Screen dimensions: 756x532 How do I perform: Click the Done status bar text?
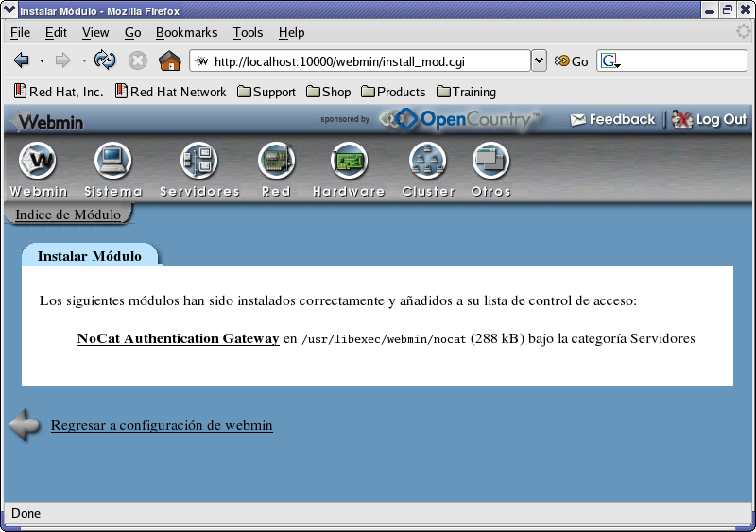(26, 513)
